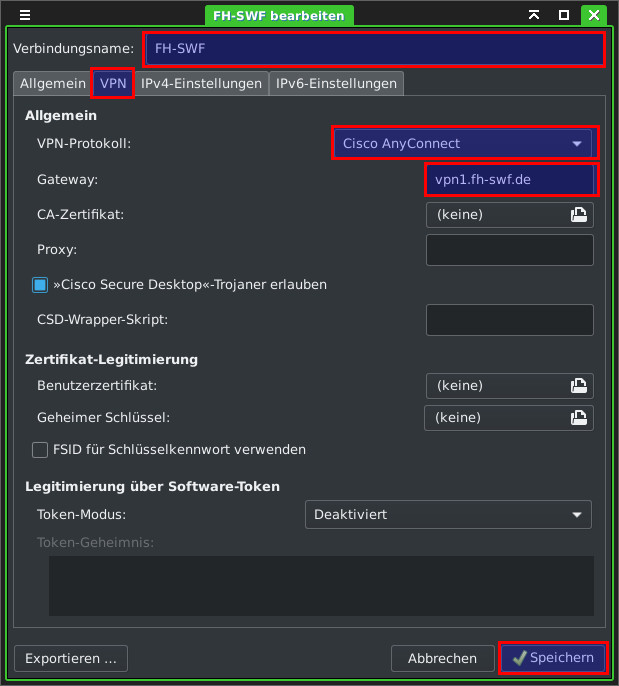Maximize the FH-SWF bearbeiten window
The height and width of the screenshot is (686, 619).
pyautogui.click(x=564, y=15)
